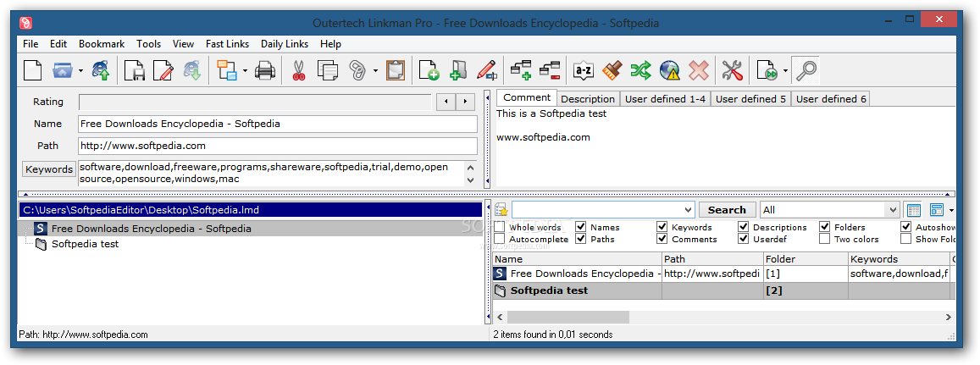The width and height of the screenshot is (980, 365).
Task: Click the globe with warning sign icon
Action: click(670, 70)
